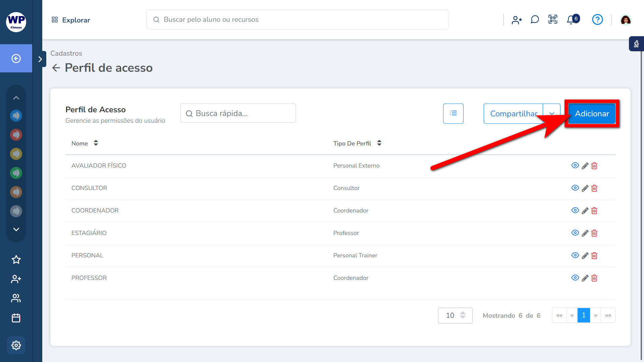Image resolution: width=644 pixels, height=362 pixels.
Task: Click the Compartilhar button
Action: [513, 114]
